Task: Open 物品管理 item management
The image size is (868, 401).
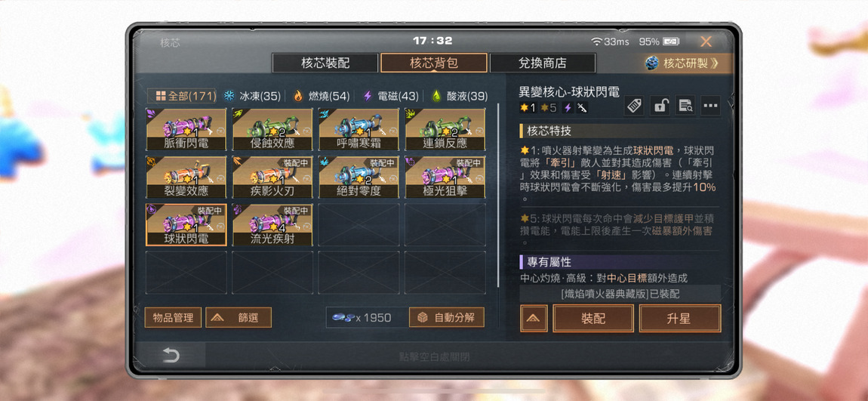Action: click(x=174, y=317)
